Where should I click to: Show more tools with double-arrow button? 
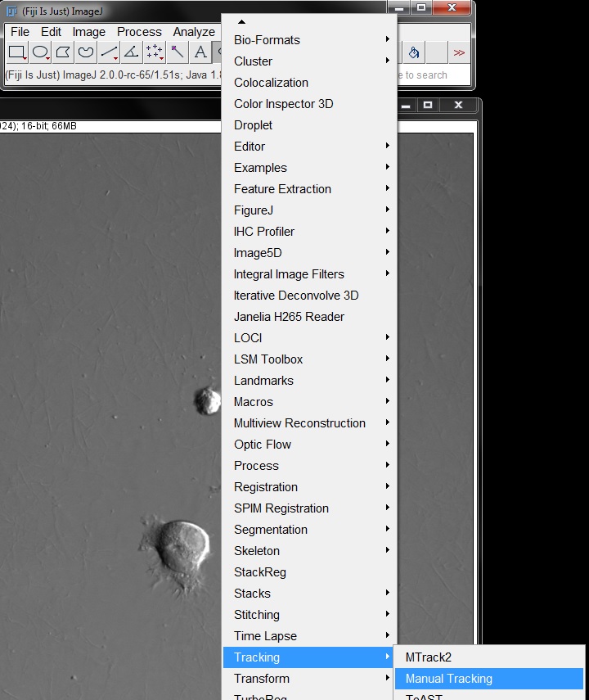tap(459, 53)
